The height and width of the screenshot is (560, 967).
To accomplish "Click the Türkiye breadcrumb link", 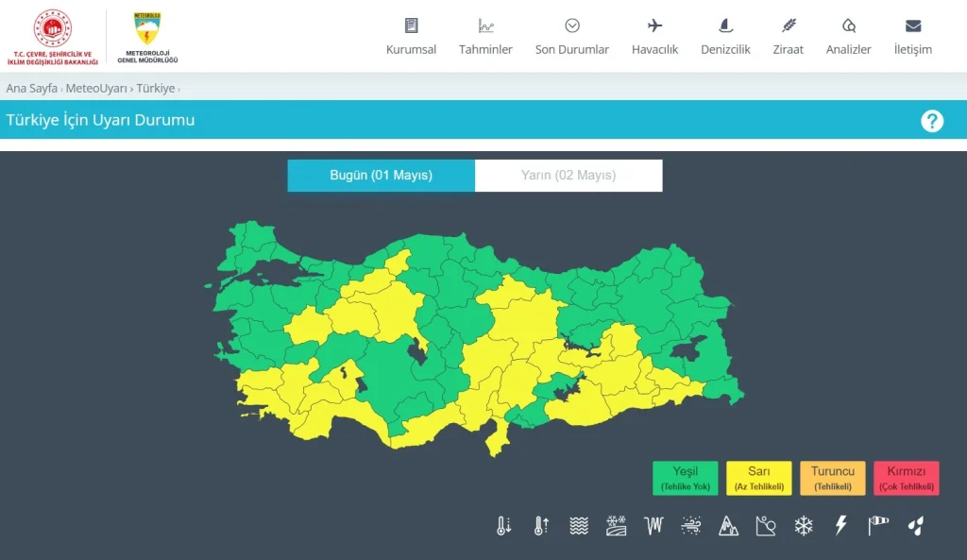I will pos(156,88).
